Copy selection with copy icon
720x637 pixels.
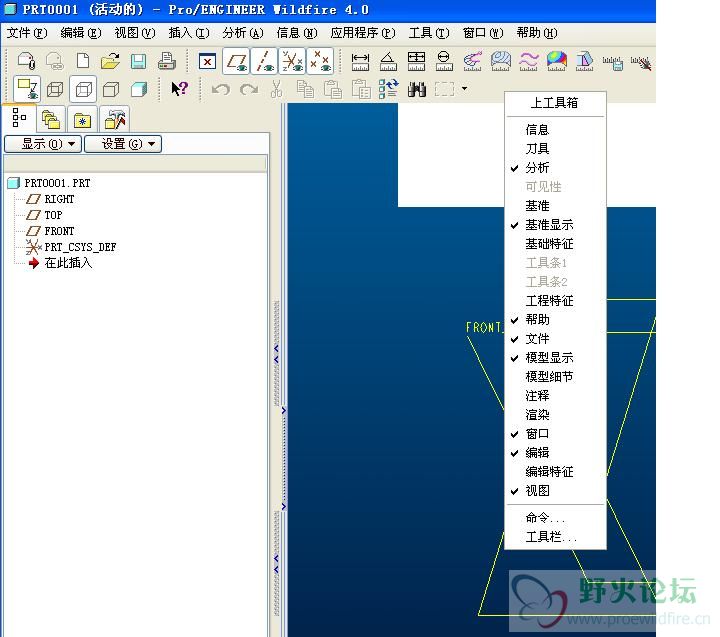[x=305, y=89]
